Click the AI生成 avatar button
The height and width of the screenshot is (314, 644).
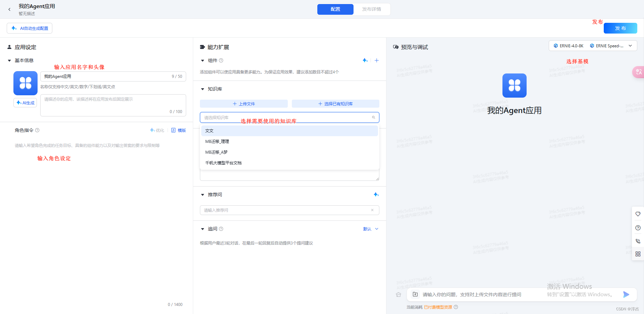click(25, 103)
